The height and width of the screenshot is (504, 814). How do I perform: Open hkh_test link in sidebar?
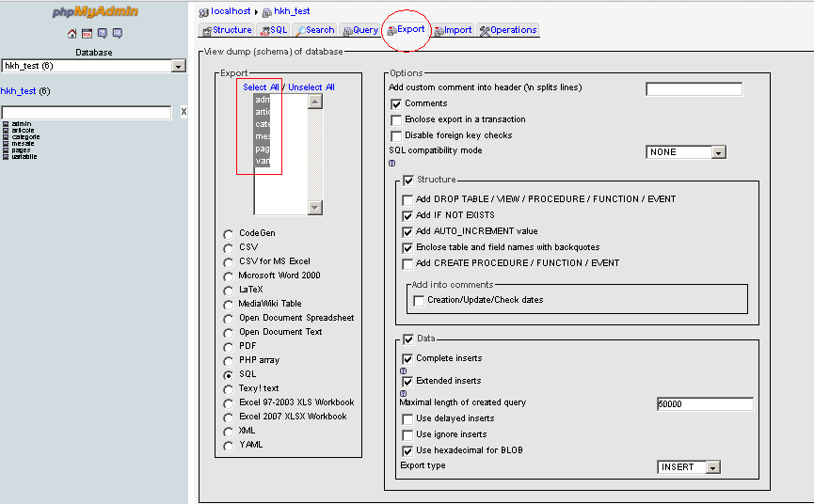click(x=18, y=91)
